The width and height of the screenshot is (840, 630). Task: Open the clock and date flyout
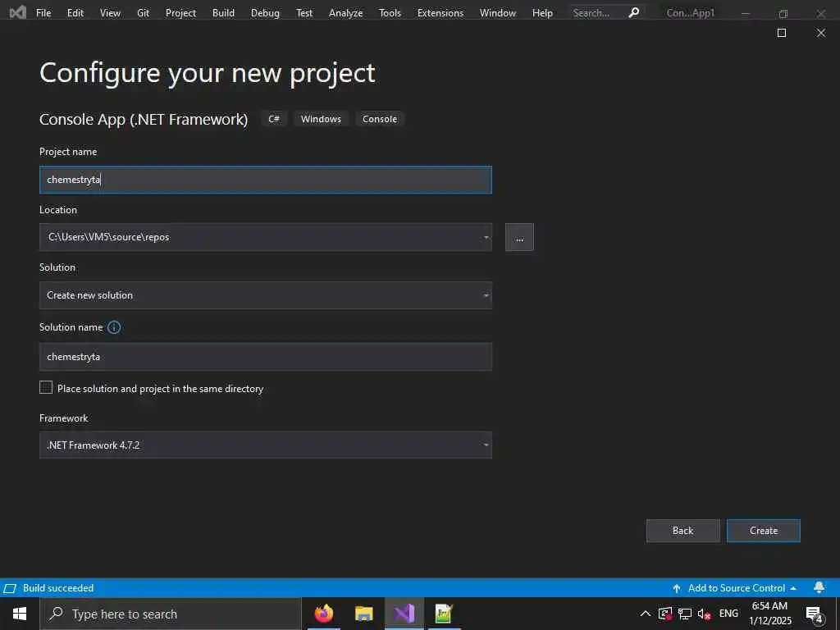[769, 614]
